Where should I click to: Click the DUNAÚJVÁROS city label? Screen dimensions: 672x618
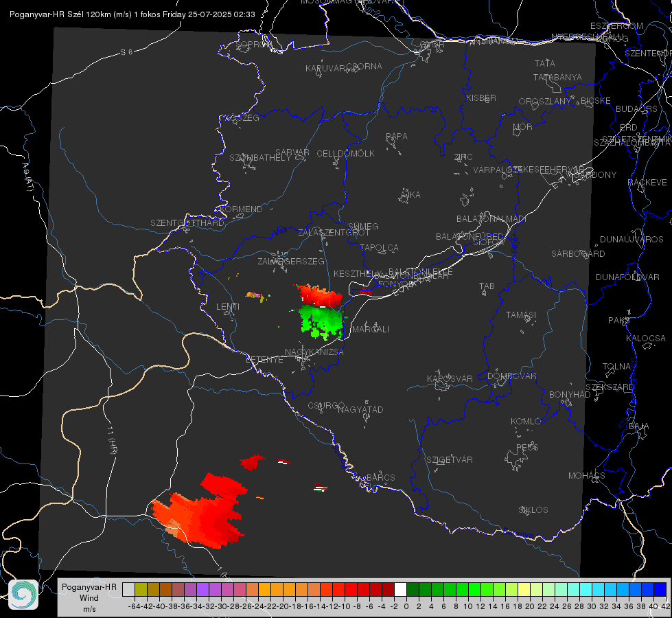click(632, 240)
